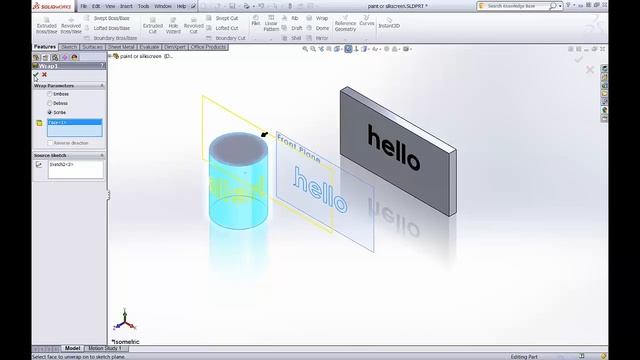Switch to the Model tab at bottom

[72, 348]
